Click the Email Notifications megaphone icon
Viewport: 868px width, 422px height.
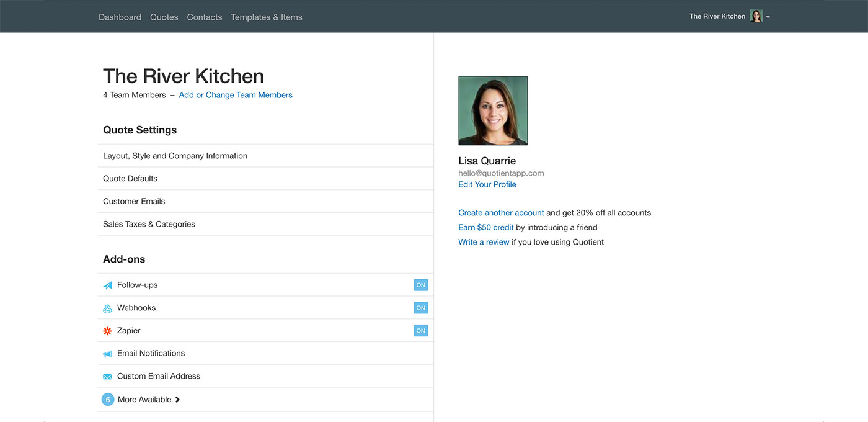[x=107, y=354]
